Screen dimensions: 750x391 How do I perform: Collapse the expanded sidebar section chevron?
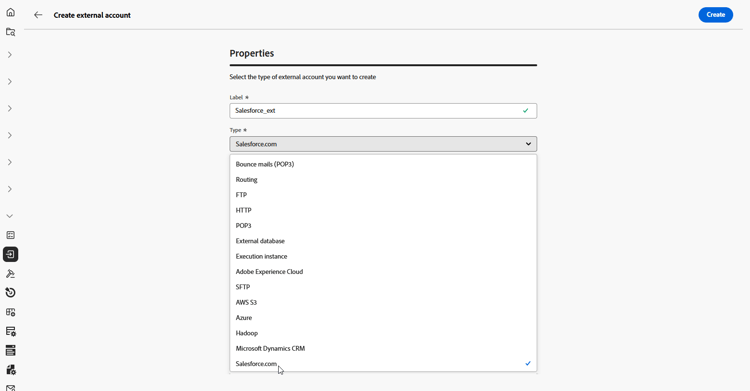pos(10,216)
